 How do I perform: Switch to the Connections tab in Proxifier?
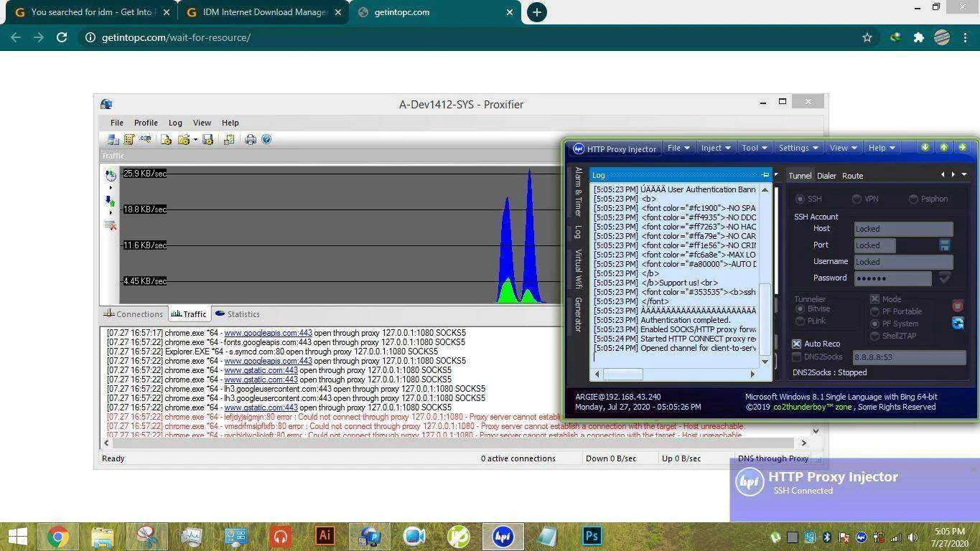pyautogui.click(x=134, y=314)
